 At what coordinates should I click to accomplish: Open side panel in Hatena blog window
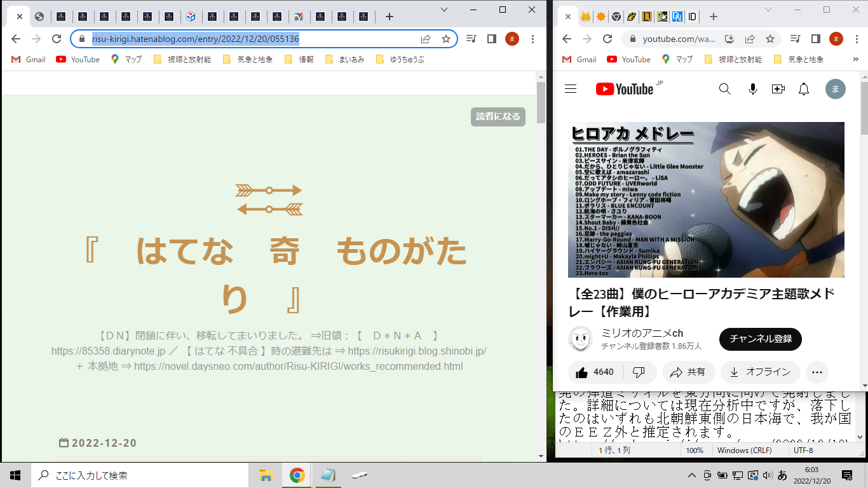click(x=491, y=39)
